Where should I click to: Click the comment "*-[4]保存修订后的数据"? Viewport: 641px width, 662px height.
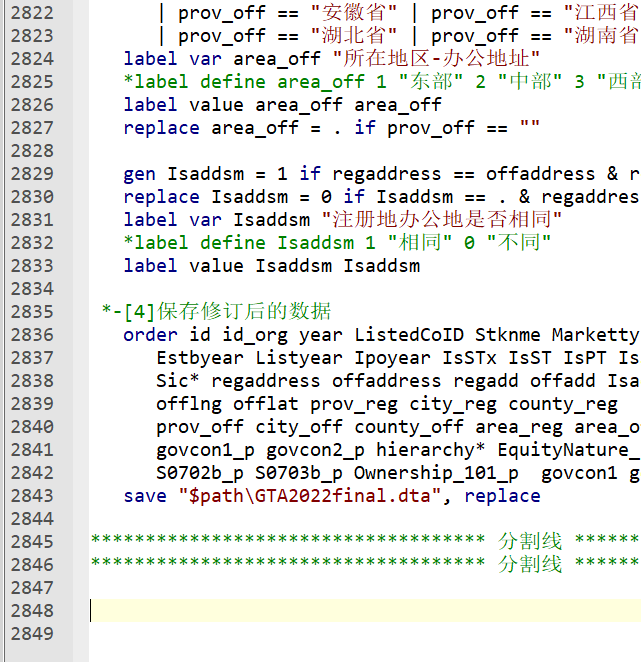click(217, 312)
